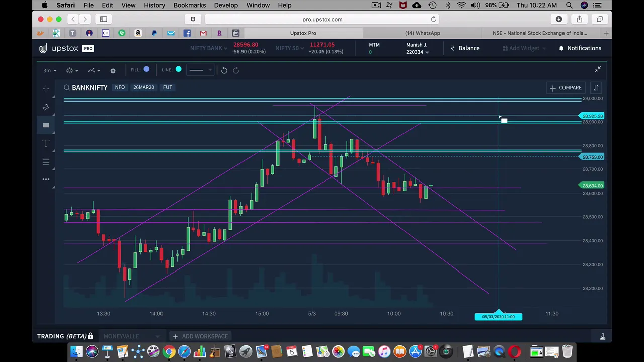Open the indicators dropdown
Image resolution: width=644 pixels, height=362 pixels.
pyautogui.click(x=93, y=70)
